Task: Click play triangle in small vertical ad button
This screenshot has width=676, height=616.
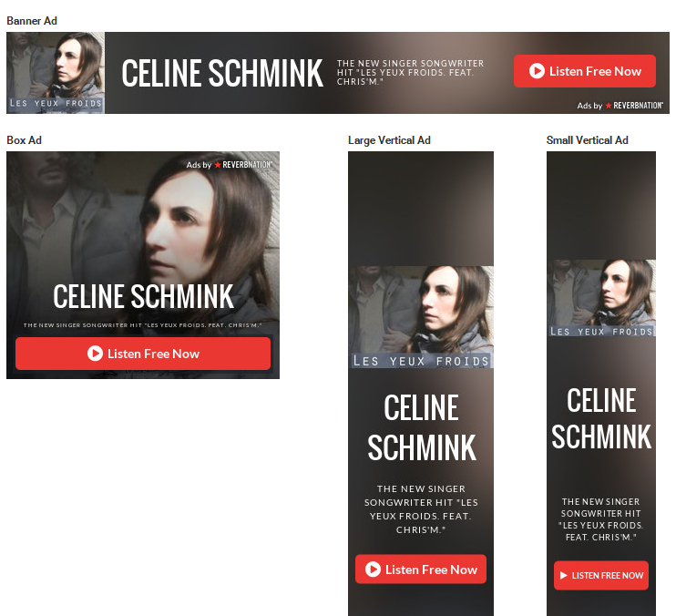Action: coord(563,576)
